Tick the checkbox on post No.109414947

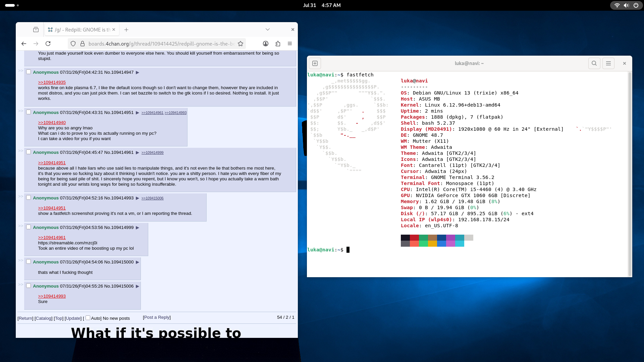point(29,72)
